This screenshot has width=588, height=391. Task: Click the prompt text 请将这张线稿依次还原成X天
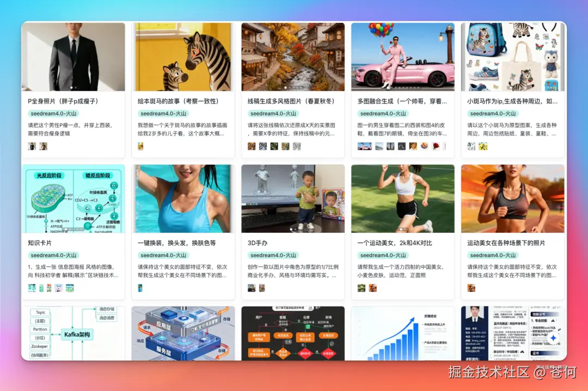[x=291, y=129]
